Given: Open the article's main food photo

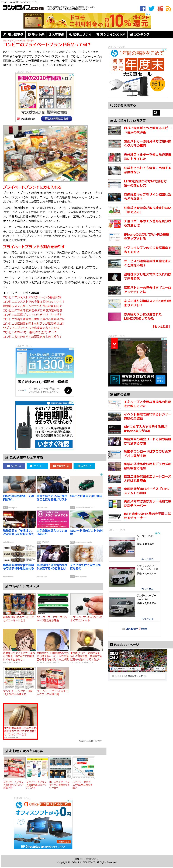Looking at the screenshot, I should [46, 154].
